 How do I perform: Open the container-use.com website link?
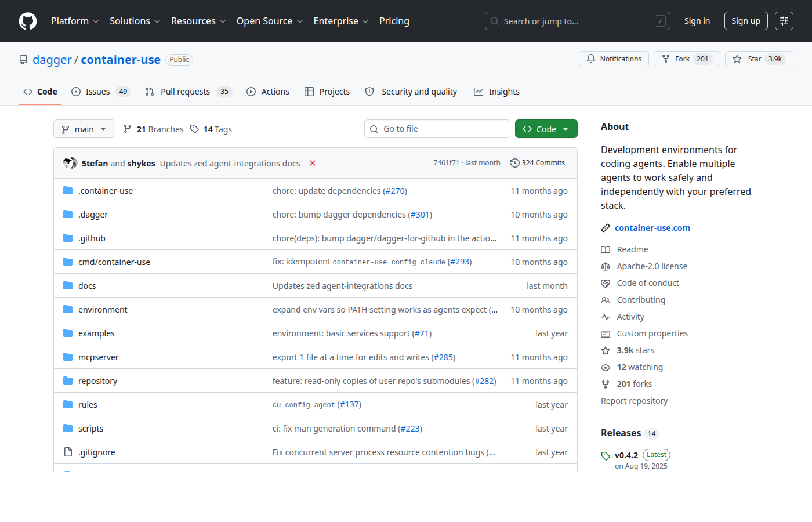652,228
